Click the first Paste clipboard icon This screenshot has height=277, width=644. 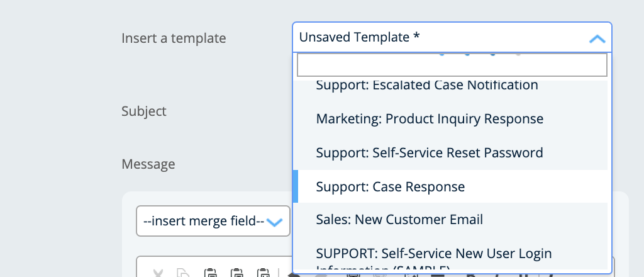click(x=210, y=273)
